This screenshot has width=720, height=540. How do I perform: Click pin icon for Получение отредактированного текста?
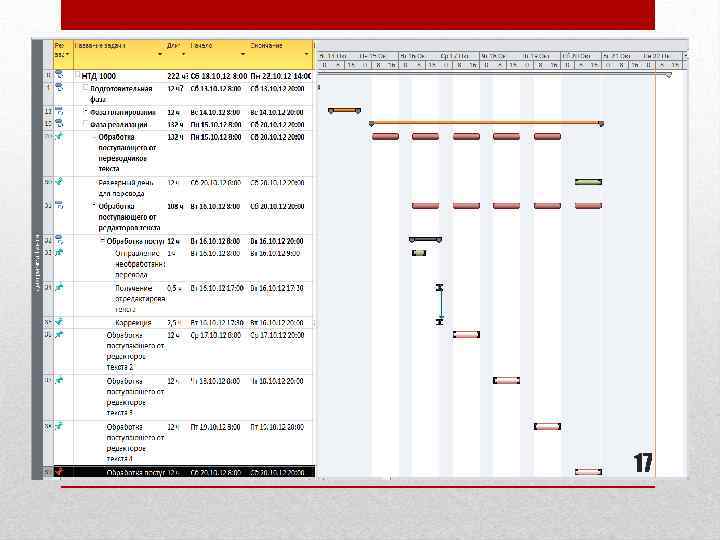(59, 287)
